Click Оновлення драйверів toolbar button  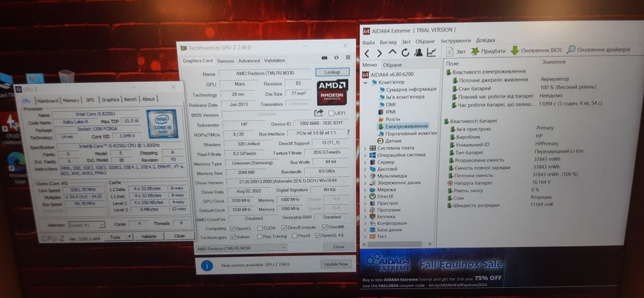point(598,50)
